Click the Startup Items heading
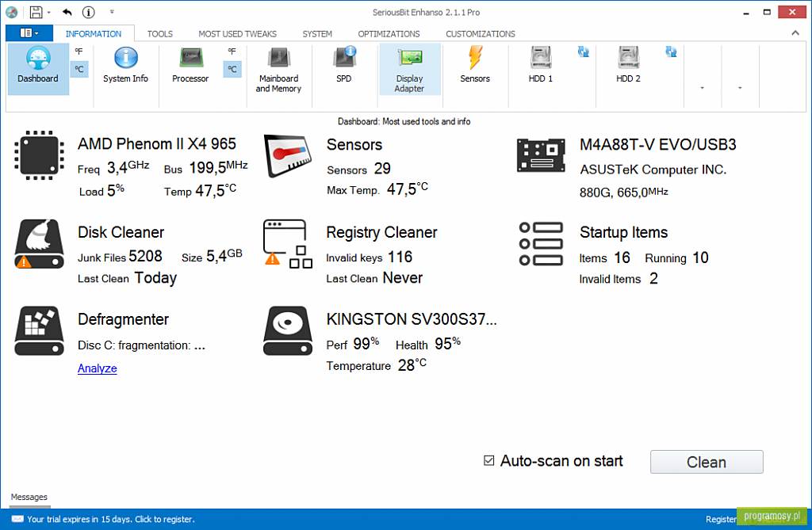The width and height of the screenshot is (812, 530). point(623,232)
